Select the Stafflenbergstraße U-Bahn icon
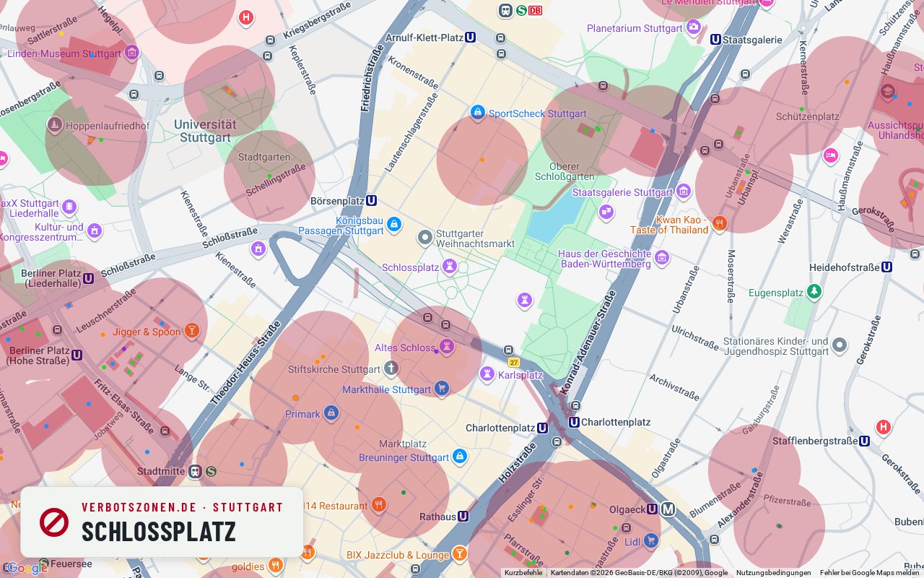The width and height of the screenshot is (924, 578). 864,440
